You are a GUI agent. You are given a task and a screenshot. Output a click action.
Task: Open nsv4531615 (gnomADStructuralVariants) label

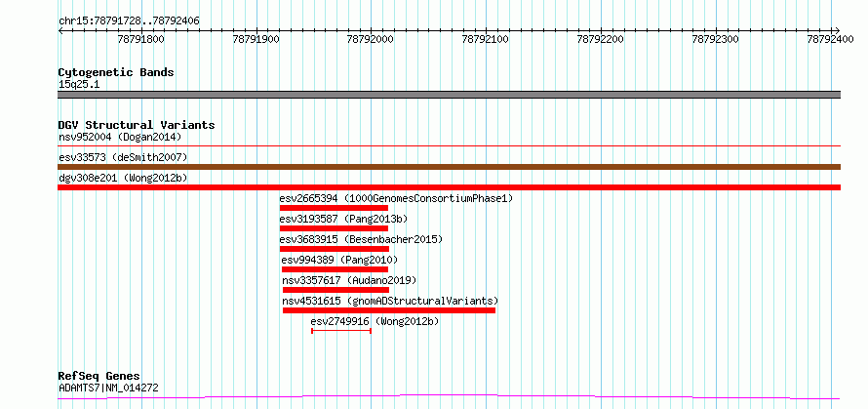coord(391,301)
